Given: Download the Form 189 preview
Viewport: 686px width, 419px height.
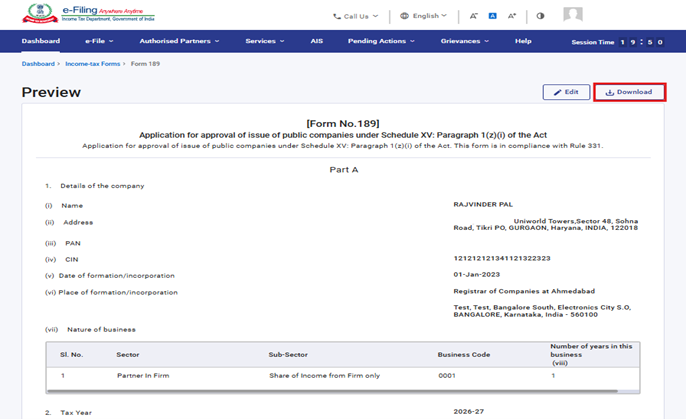Looking at the screenshot, I should (629, 92).
